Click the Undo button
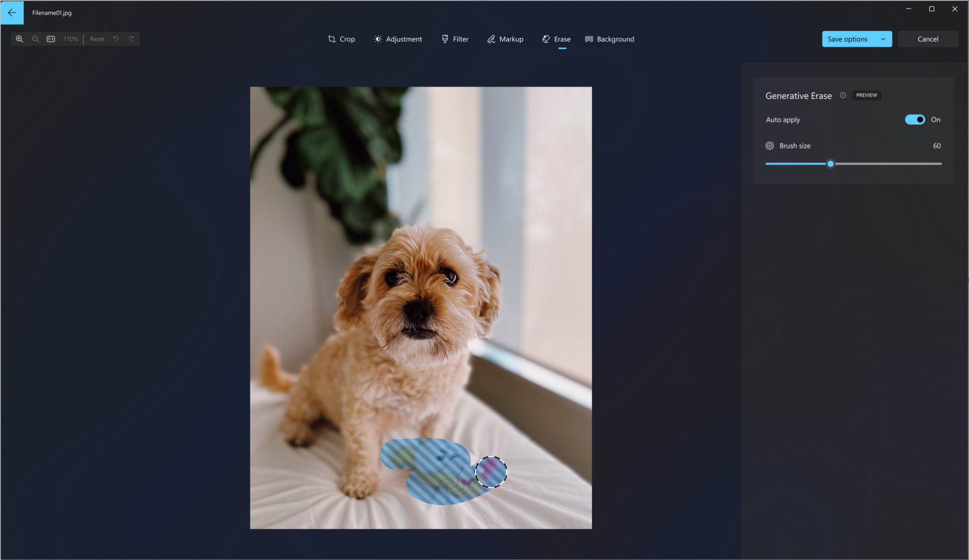The image size is (969, 560). 116,39
